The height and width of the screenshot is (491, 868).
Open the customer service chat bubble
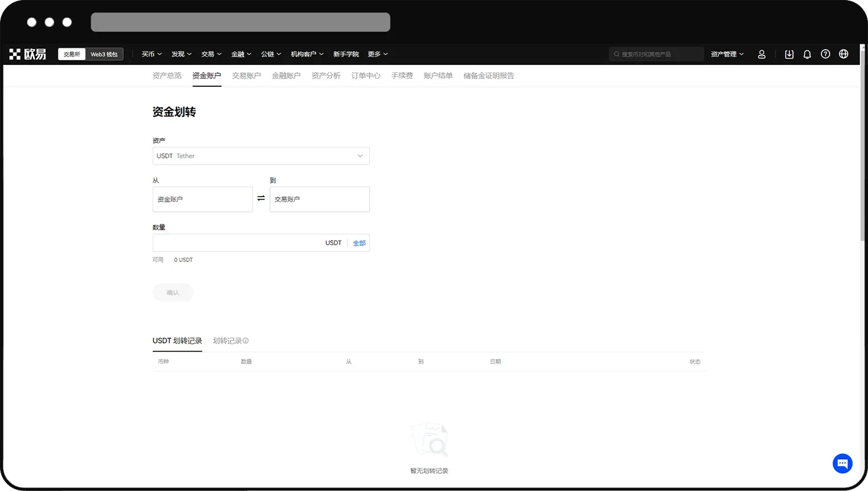pyautogui.click(x=842, y=463)
